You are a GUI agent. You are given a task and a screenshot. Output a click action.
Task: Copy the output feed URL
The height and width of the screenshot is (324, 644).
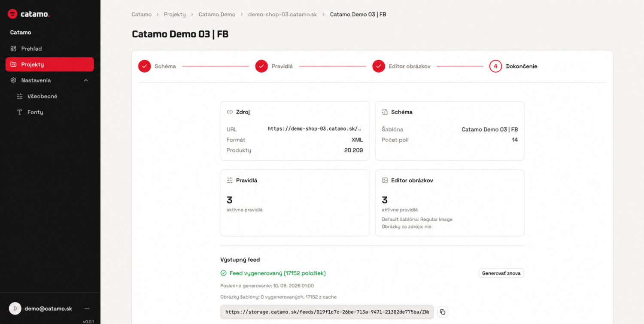coord(443,312)
